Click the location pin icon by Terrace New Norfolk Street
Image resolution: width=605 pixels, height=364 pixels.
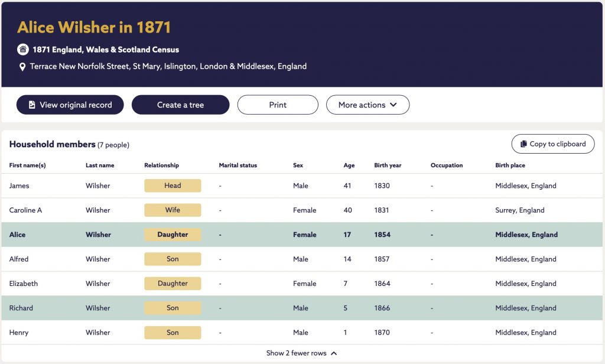pos(22,67)
